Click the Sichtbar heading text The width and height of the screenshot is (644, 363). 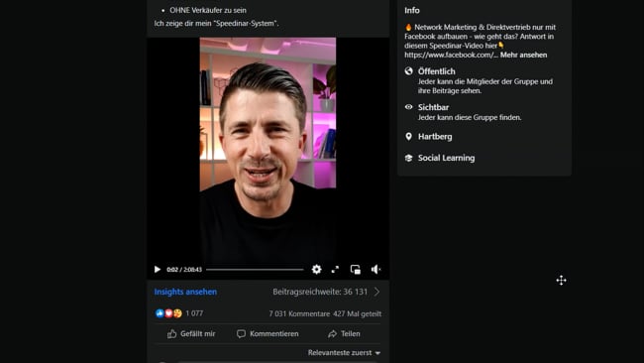pyautogui.click(x=433, y=107)
